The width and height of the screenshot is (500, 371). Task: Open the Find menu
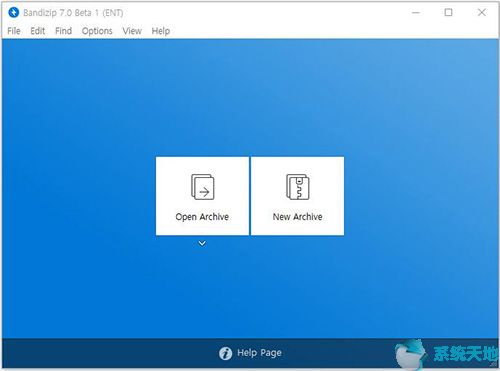click(x=63, y=31)
